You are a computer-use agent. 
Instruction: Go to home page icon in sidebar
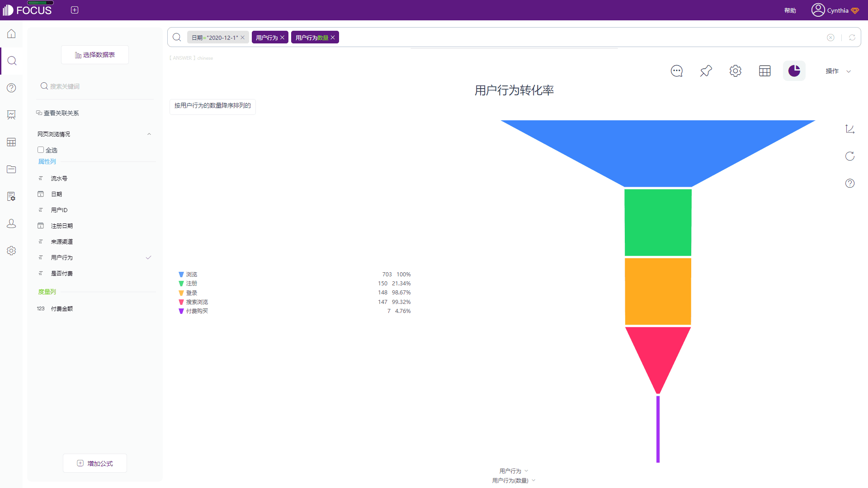point(11,34)
